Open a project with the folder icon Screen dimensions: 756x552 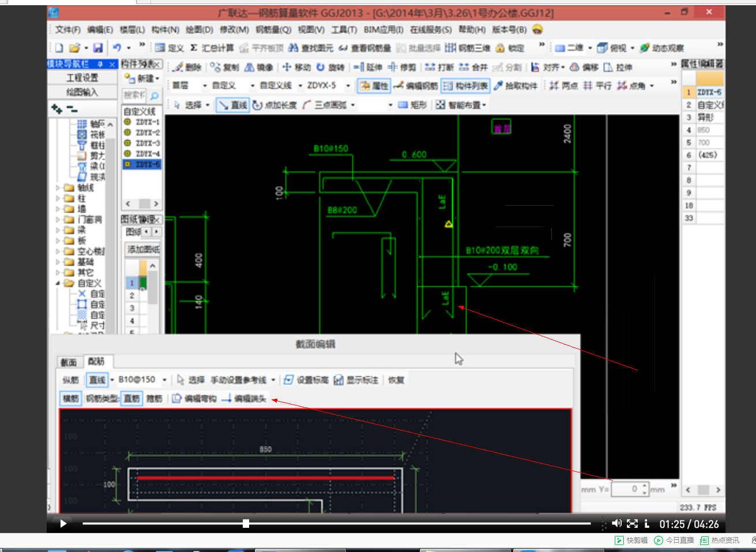click(x=74, y=48)
